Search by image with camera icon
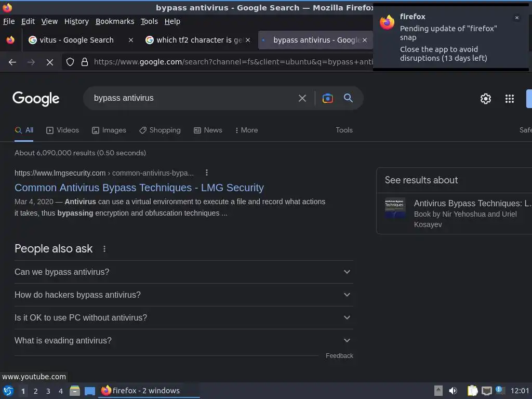 click(327, 98)
